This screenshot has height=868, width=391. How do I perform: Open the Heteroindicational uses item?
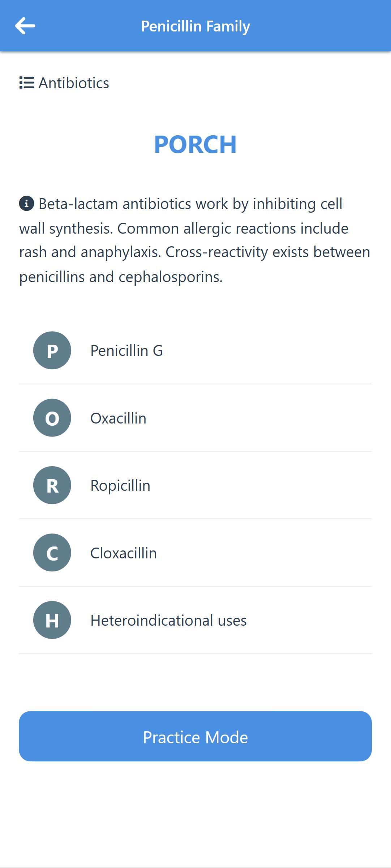[195, 620]
